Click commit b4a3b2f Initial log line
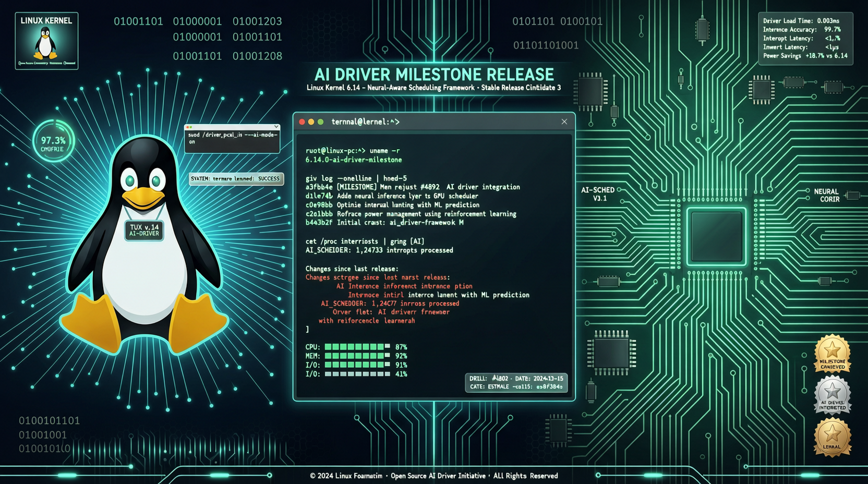This screenshot has height=484, width=868. coord(384,223)
